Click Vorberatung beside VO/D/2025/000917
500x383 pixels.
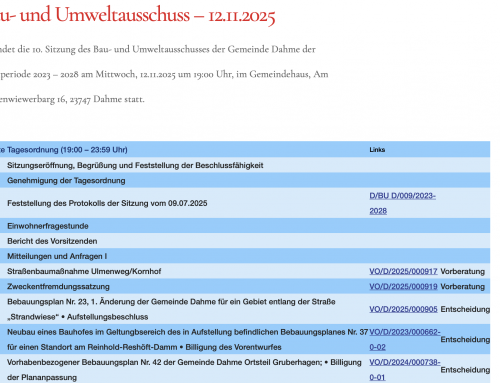point(462,271)
